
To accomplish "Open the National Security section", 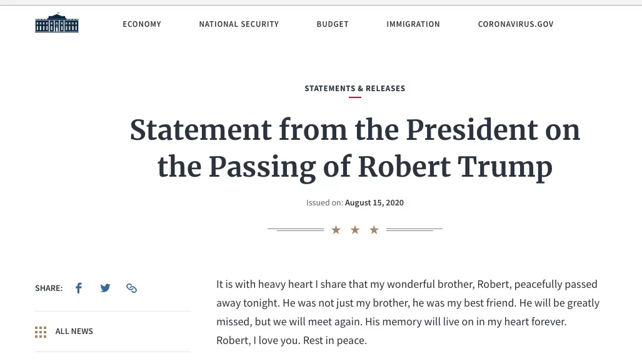I will pos(239,24).
